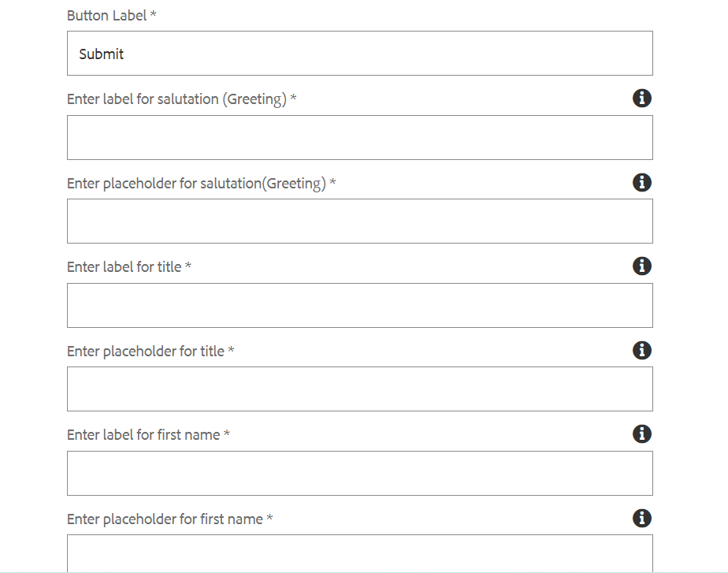728x573 pixels.
Task: Focus the label for title input box
Action: [x=360, y=306]
